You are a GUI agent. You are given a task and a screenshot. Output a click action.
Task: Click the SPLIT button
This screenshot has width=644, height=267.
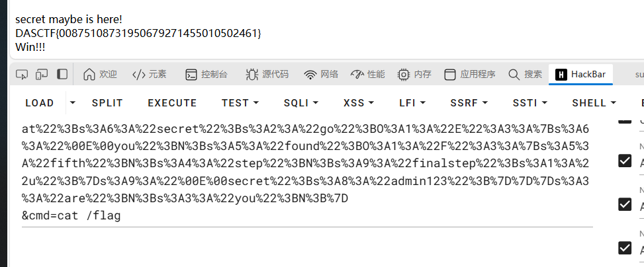(107, 103)
